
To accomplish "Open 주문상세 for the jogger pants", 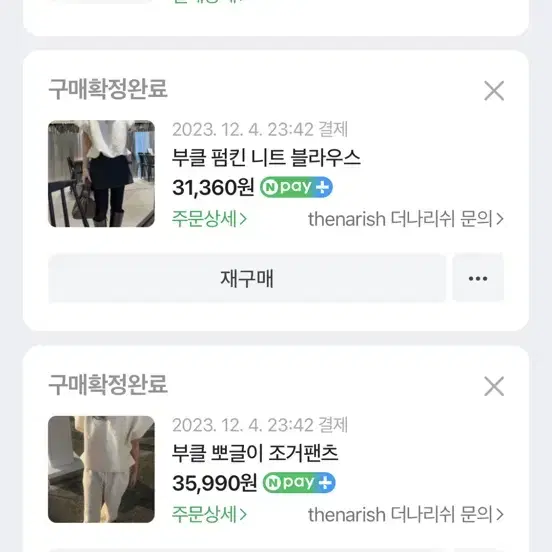I will (209, 514).
